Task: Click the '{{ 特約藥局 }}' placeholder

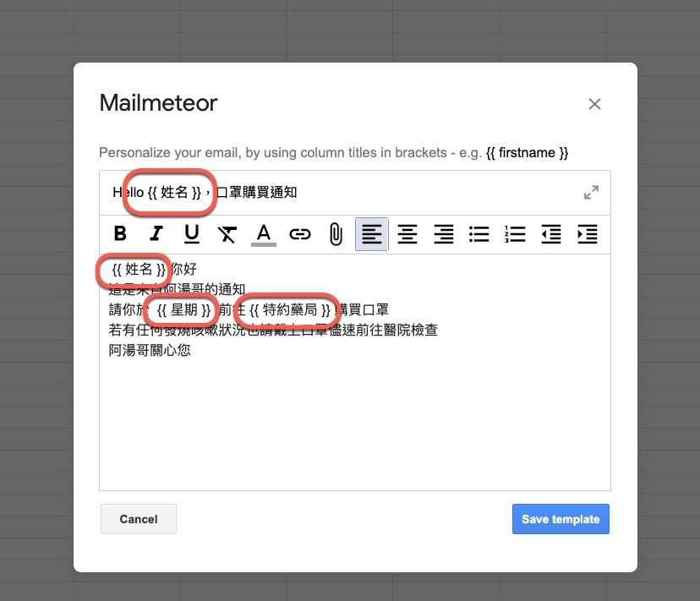Action: pyautogui.click(x=290, y=310)
